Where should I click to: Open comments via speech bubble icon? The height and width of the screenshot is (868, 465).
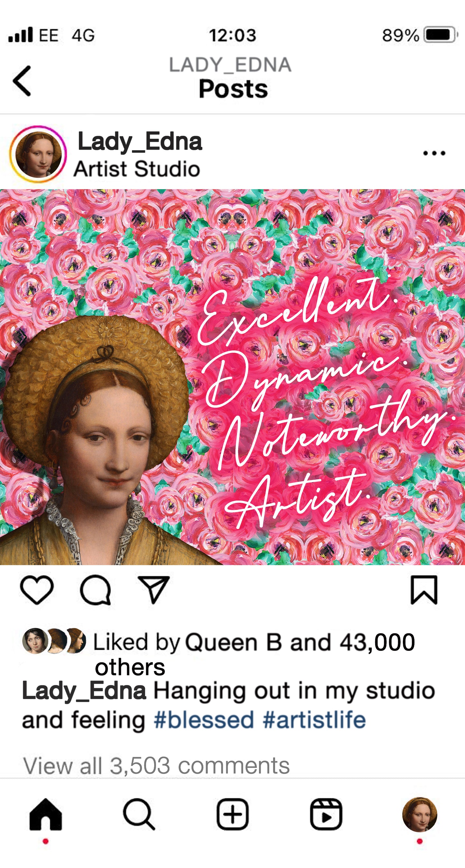pos(95,589)
